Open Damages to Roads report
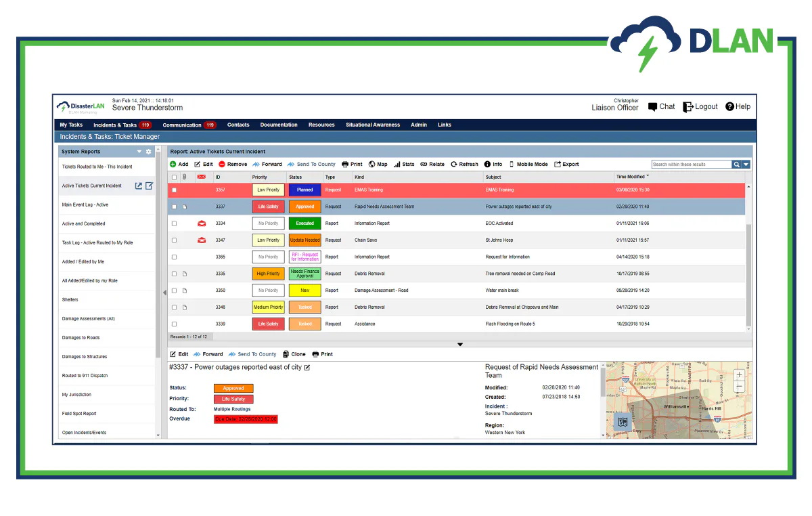The height and width of the screenshot is (516, 812). pyautogui.click(x=81, y=337)
